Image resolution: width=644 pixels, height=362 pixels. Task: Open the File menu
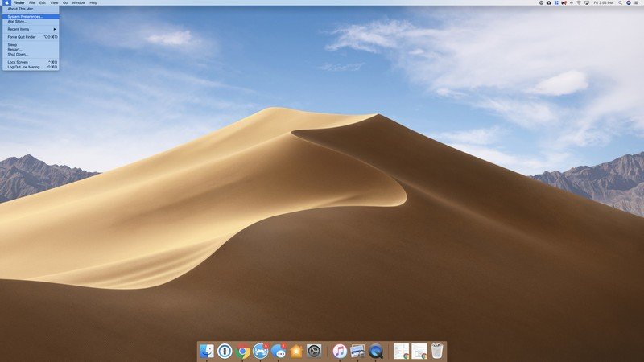tap(31, 2)
